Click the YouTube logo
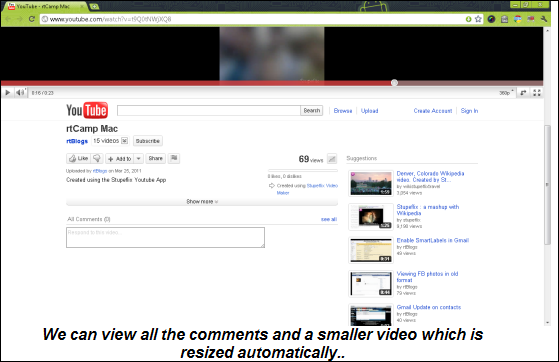 [87, 110]
